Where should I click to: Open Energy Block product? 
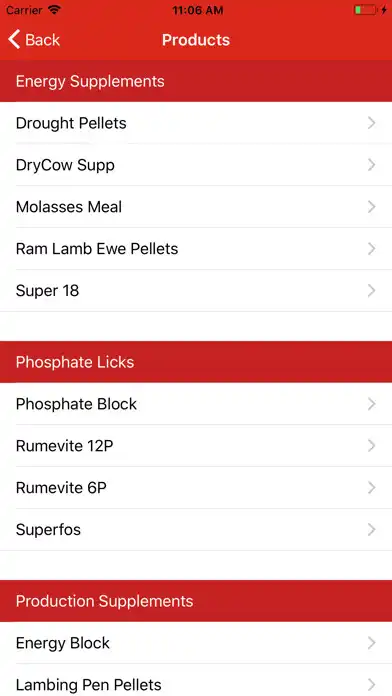196,643
